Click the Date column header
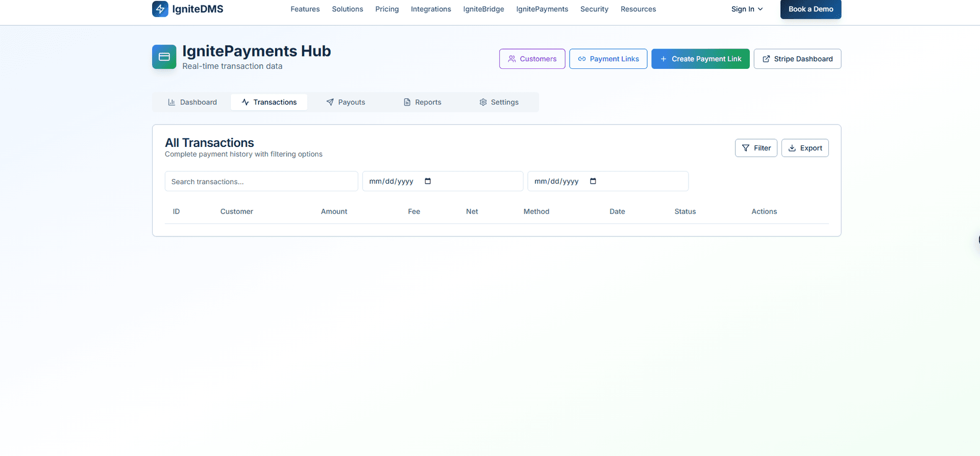 pyautogui.click(x=617, y=211)
